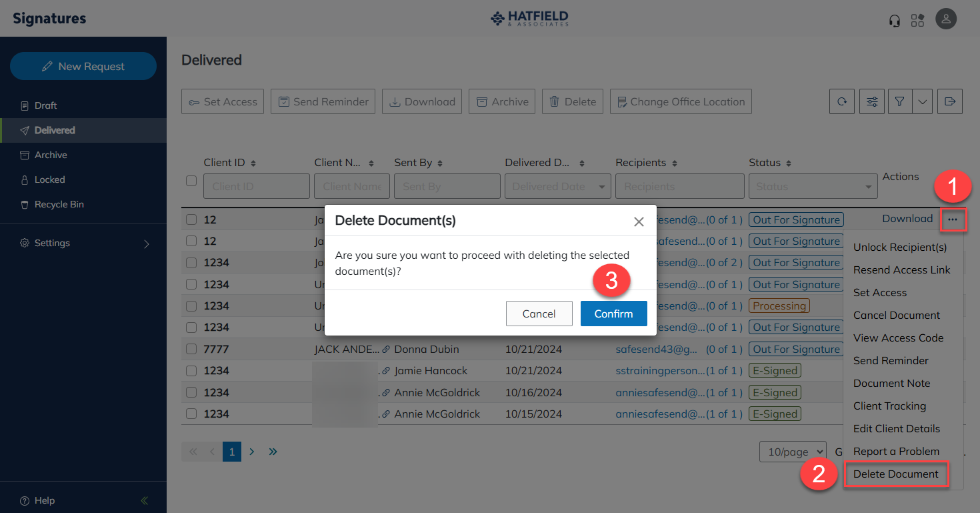Open the Status filter dropdown
This screenshot has height=513, width=980.
pos(813,186)
